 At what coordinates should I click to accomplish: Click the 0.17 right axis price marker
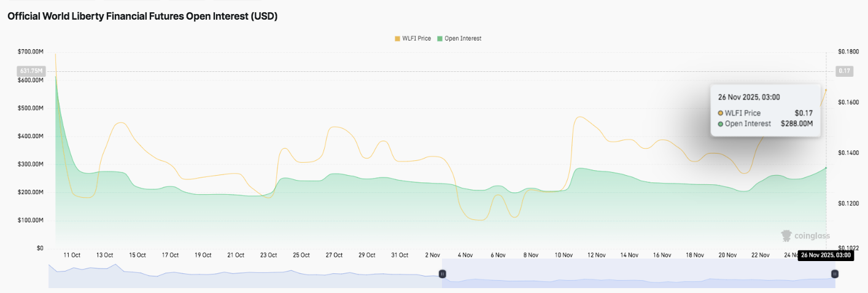tap(845, 71)
